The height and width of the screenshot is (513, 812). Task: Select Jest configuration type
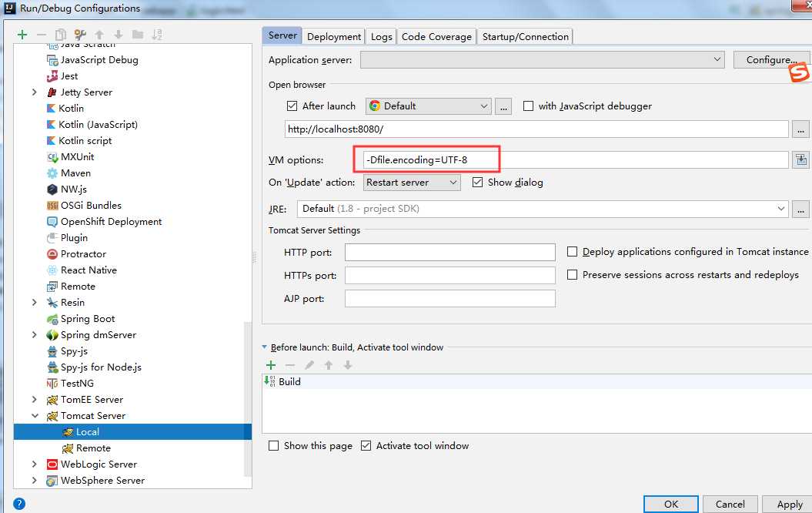tap(62, 76)
